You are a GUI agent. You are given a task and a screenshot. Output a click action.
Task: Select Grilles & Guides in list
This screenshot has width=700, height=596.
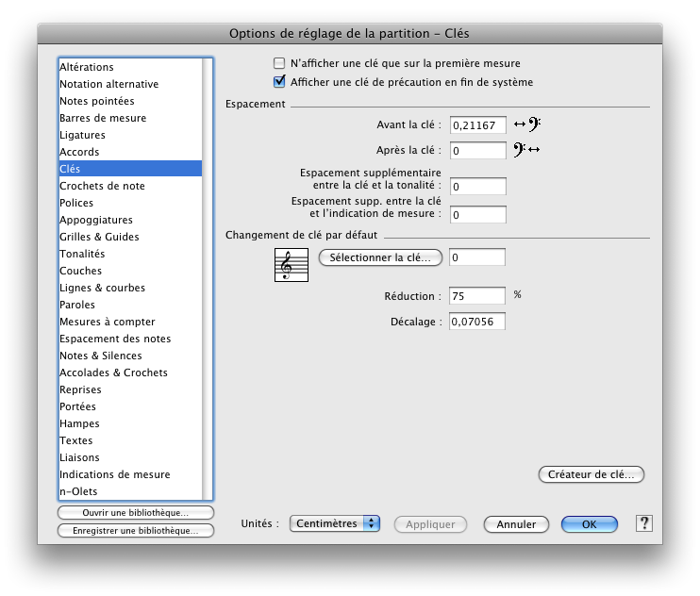130,237
